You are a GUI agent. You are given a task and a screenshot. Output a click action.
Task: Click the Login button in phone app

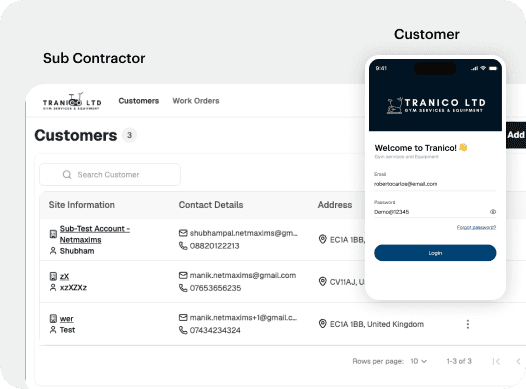pos(435,253)
